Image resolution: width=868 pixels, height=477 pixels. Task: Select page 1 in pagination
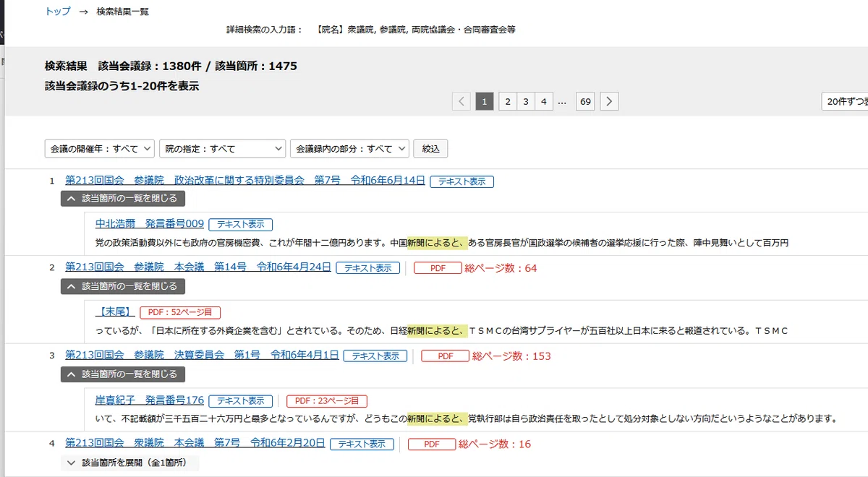click(485, 102)
